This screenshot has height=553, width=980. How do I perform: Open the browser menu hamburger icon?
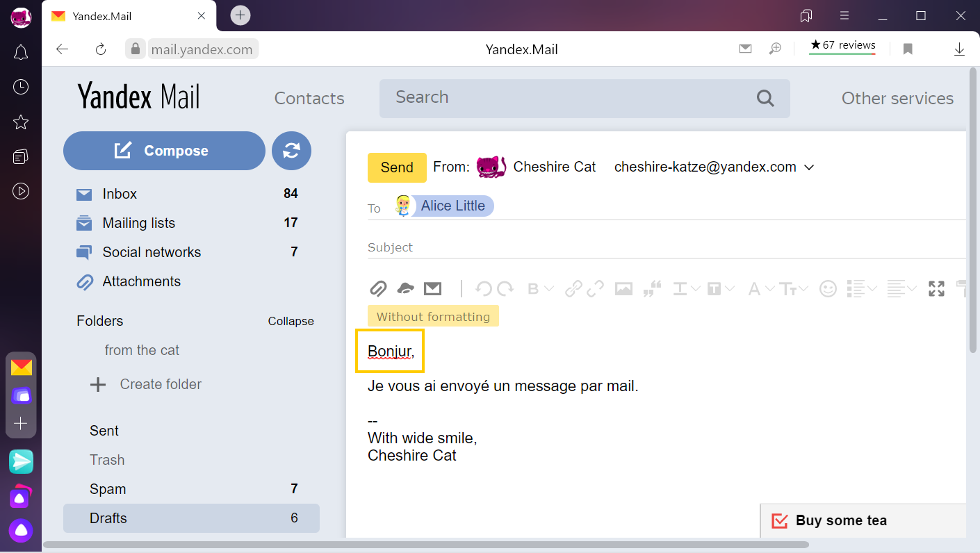pos(844,15)
